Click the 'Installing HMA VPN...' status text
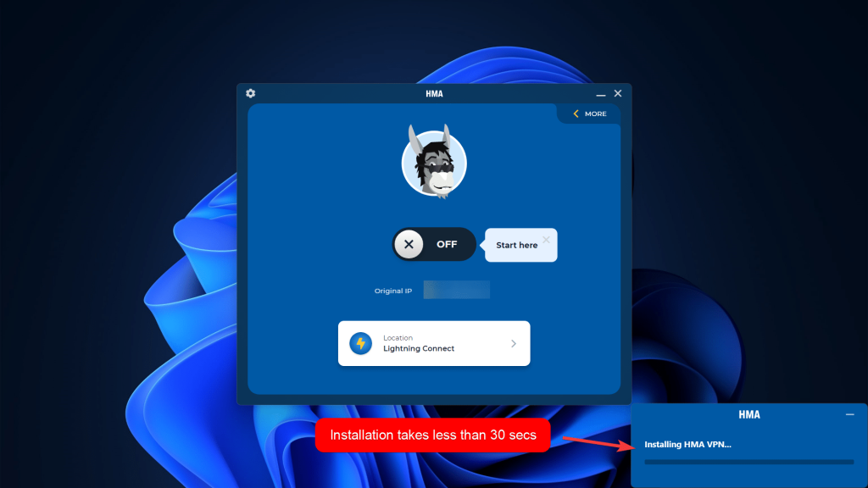 687,444
